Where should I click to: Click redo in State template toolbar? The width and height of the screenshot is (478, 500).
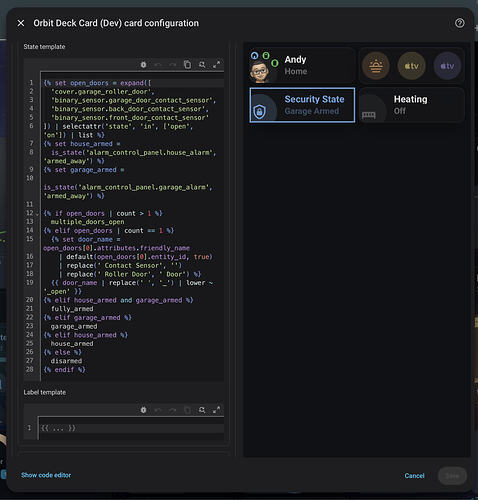173,65
